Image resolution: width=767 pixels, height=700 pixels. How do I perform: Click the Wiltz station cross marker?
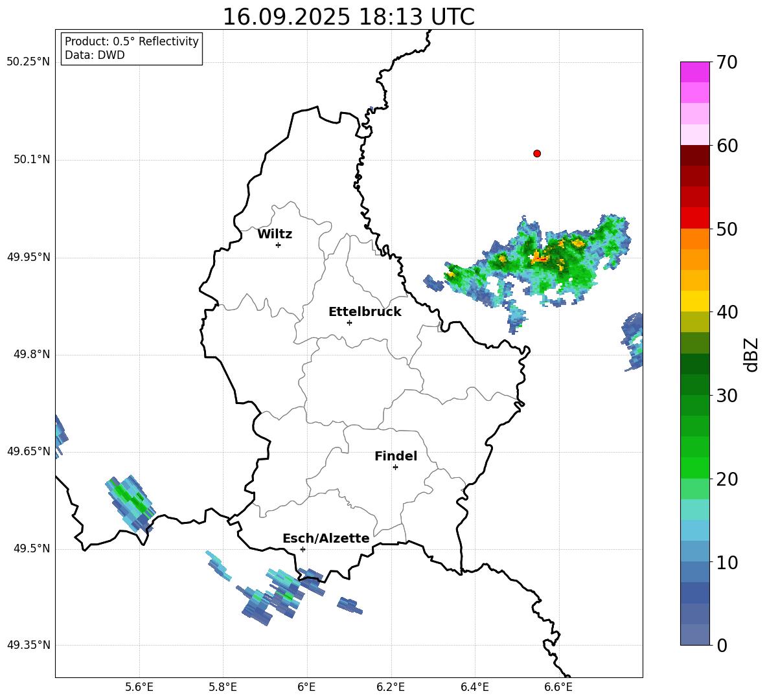pos(279,245)
